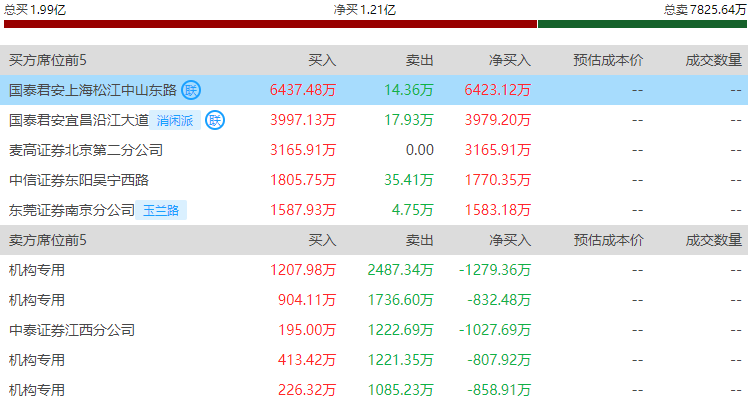Open the 玉兰路 tag
The width and height of the screenshot is (748, 401).
click(x=161, y=210)
